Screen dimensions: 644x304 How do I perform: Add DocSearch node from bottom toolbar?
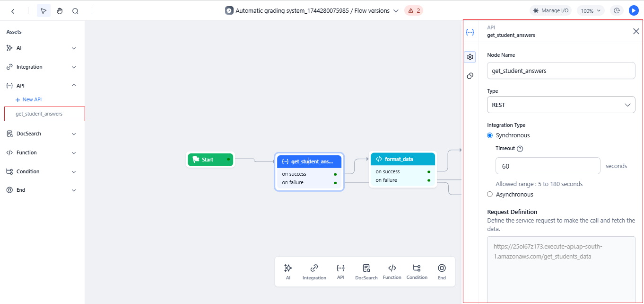click(366, 271)
